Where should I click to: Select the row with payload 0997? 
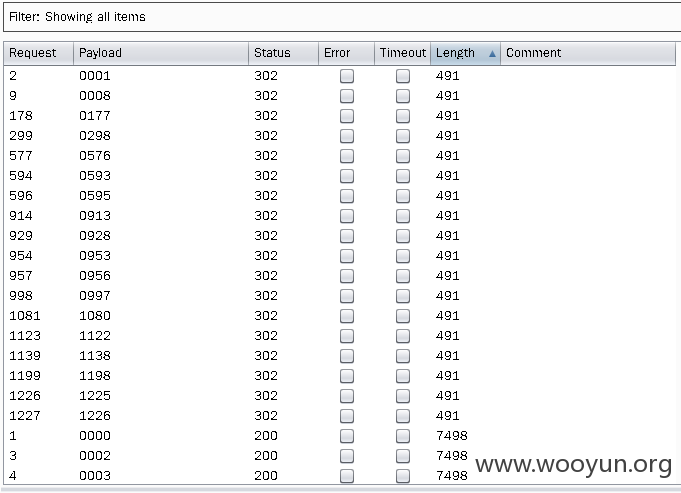pyautogui.click(x=340, y=296)
